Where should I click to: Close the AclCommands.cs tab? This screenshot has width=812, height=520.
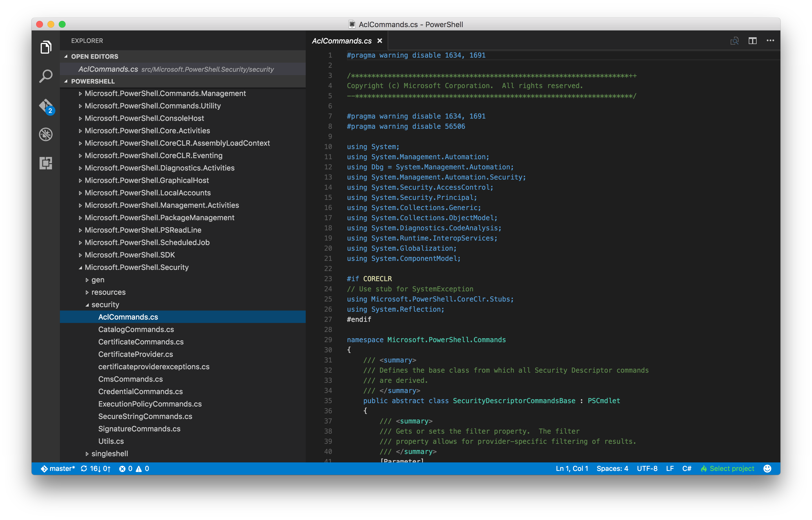(380, 41)
